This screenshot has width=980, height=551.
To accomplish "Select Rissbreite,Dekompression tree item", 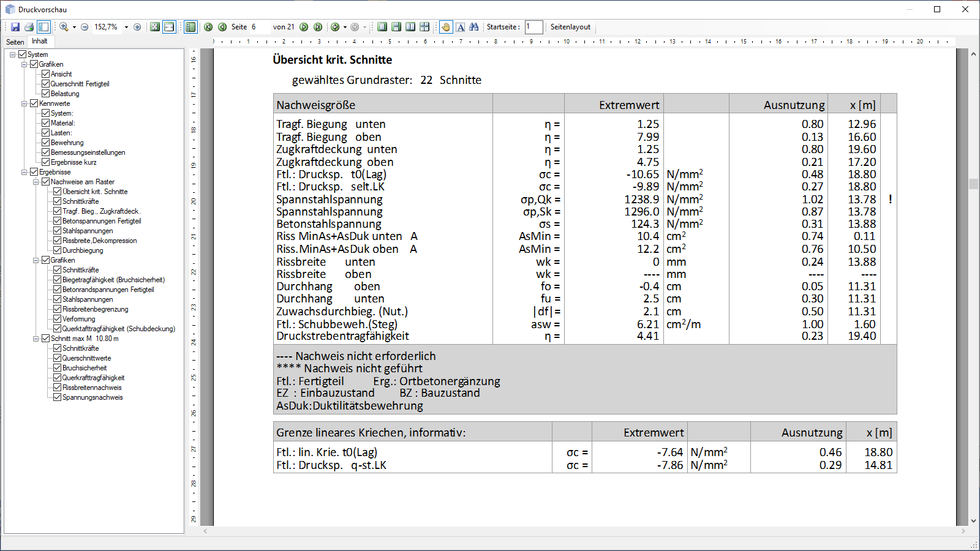I will tap(99, 241).
